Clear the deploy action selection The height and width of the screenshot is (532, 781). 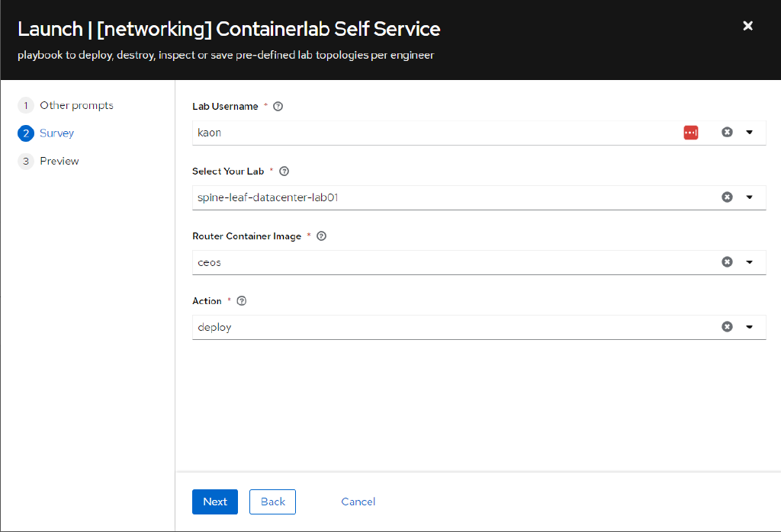coord(726,326)
